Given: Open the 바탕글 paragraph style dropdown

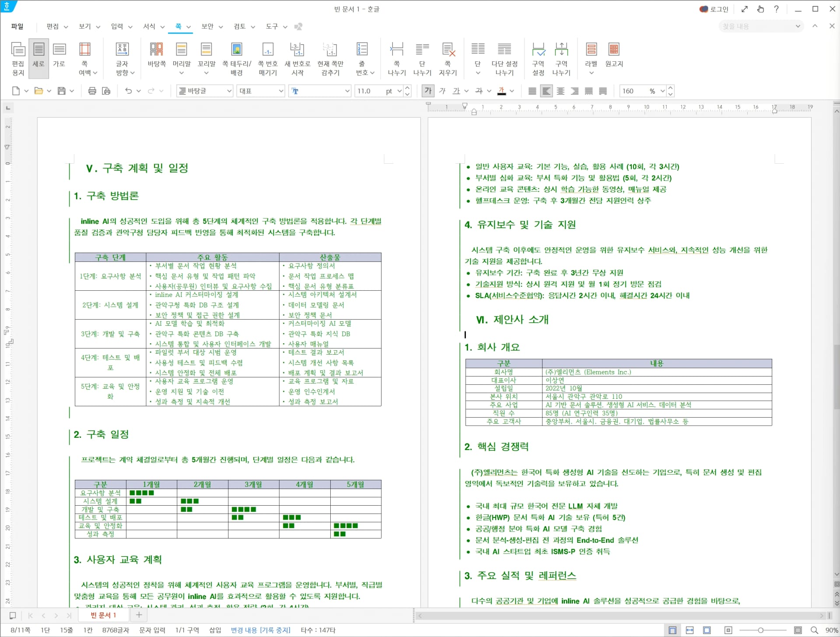Looking at the screenshot, I should coord(204,91).
